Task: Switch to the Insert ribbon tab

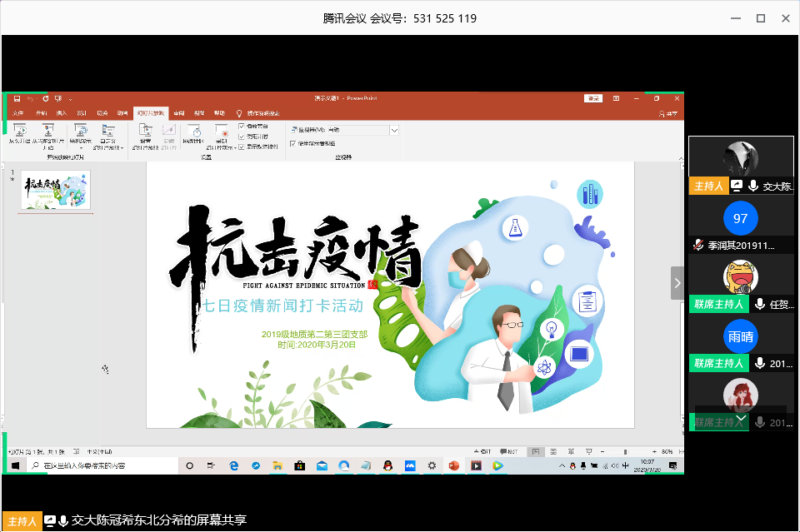Action: (62, 112)
